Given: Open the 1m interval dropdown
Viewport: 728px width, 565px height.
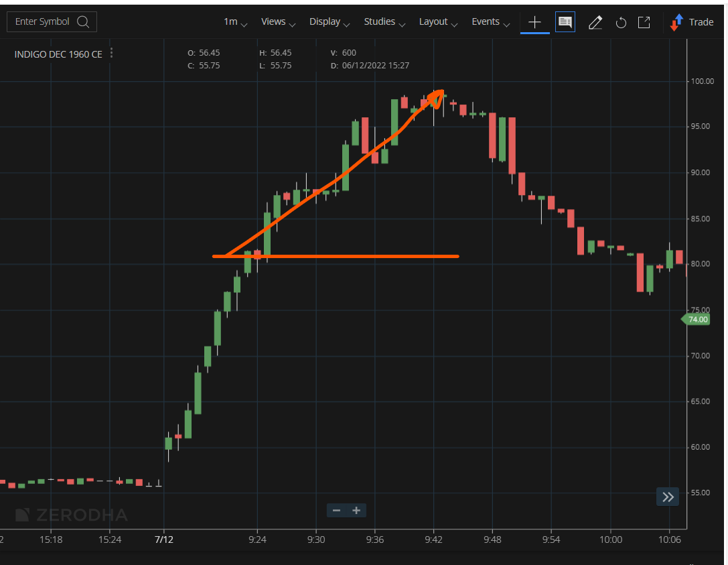Looking at the screenshot, I should 235,22.
